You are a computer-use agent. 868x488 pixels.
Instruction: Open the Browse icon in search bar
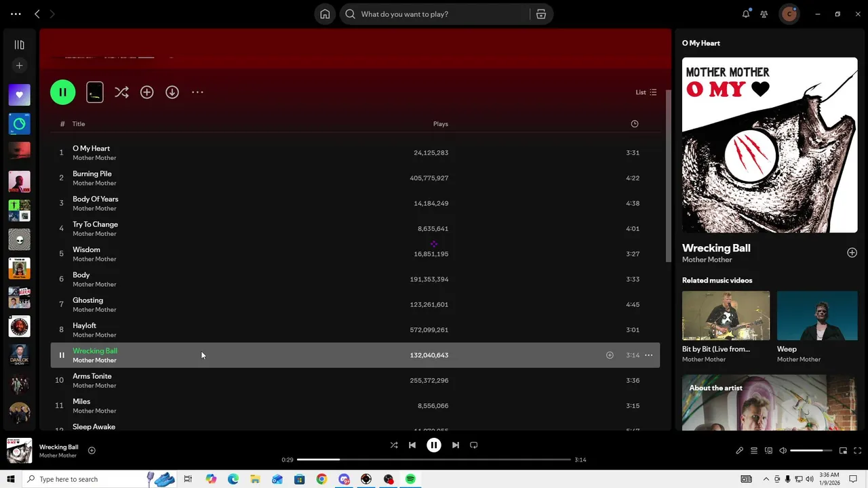pos(541,14)
